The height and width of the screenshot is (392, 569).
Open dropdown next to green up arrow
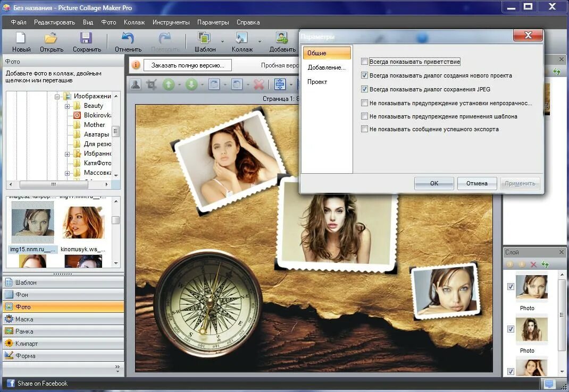click(x=179, y=85)
